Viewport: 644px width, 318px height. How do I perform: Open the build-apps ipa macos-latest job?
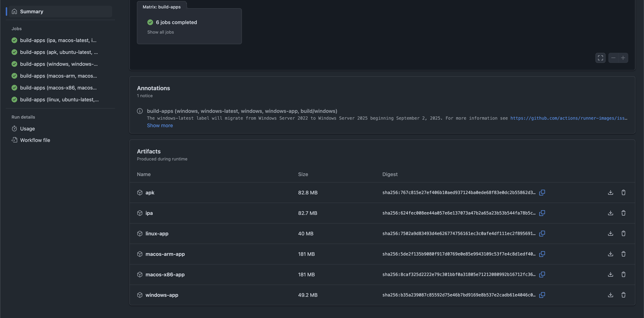[58, 40]
